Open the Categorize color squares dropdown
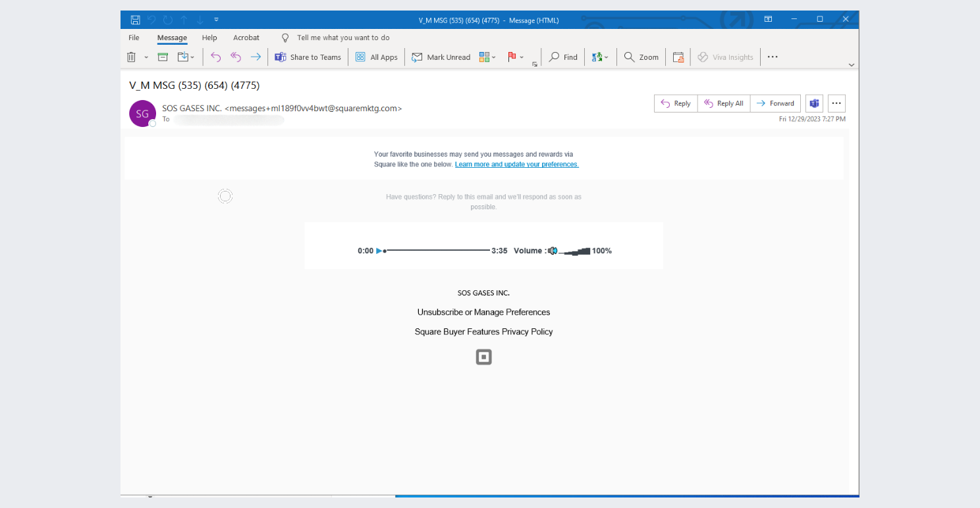 (487, 57)
